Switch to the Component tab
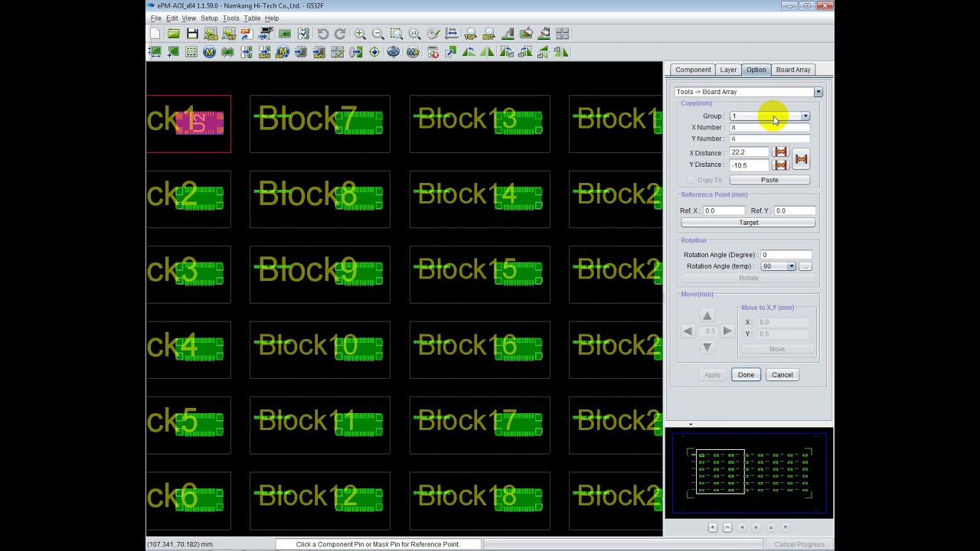Screen dimensions: 980x551 693,70
